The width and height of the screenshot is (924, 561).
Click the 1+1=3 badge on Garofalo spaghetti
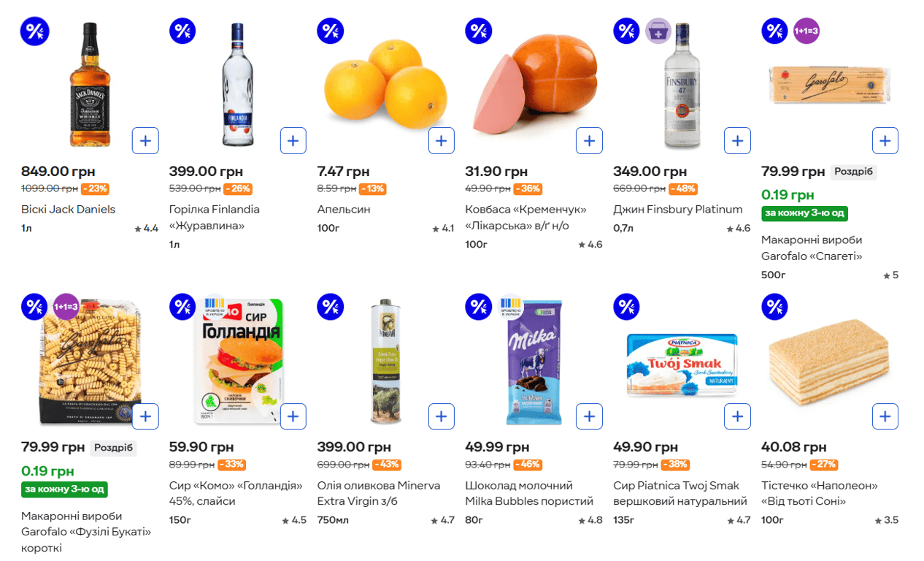click(x=807, y=31)
